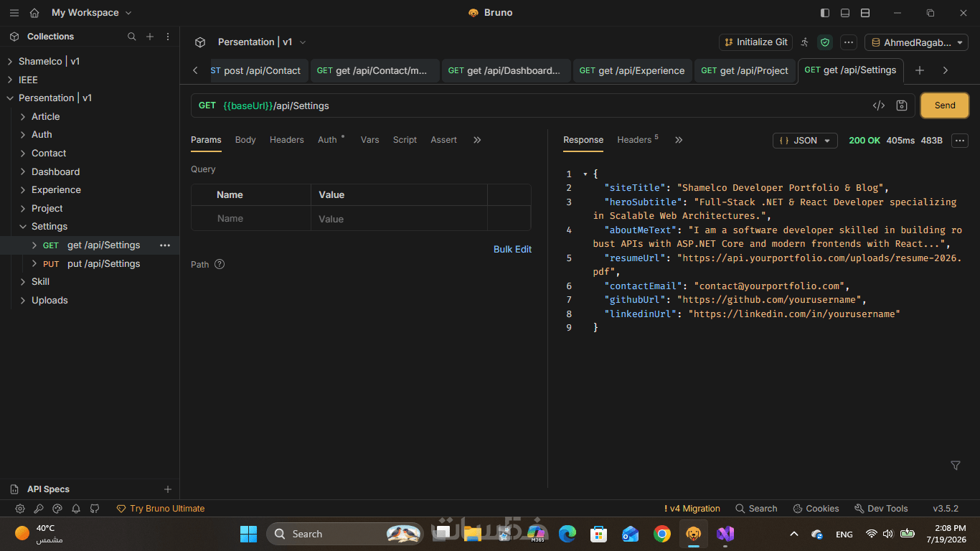980x551 pixels.
Task: Toggle the bottom panel layout icon
Action: point(845,13)
